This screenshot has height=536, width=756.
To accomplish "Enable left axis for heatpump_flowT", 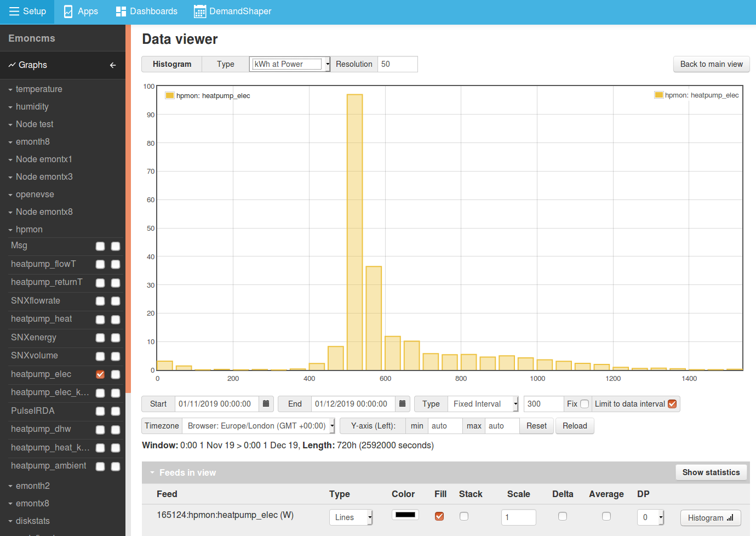I will (100, 264).
